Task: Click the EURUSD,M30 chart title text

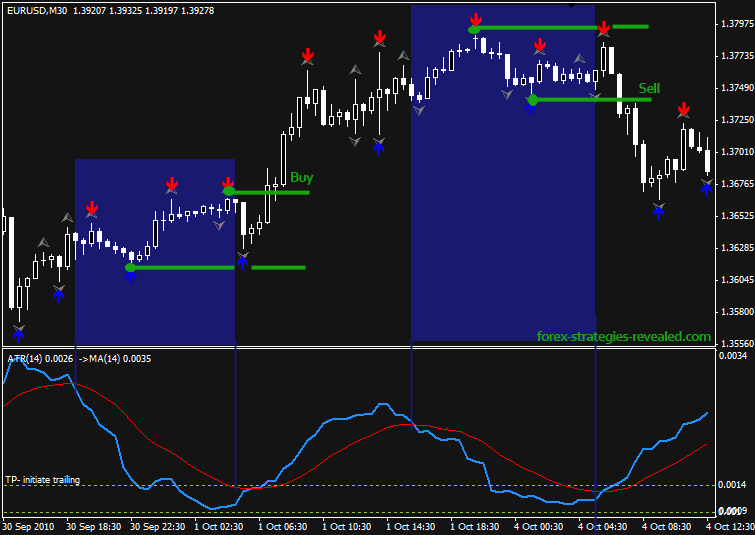Action: point(37,10)
